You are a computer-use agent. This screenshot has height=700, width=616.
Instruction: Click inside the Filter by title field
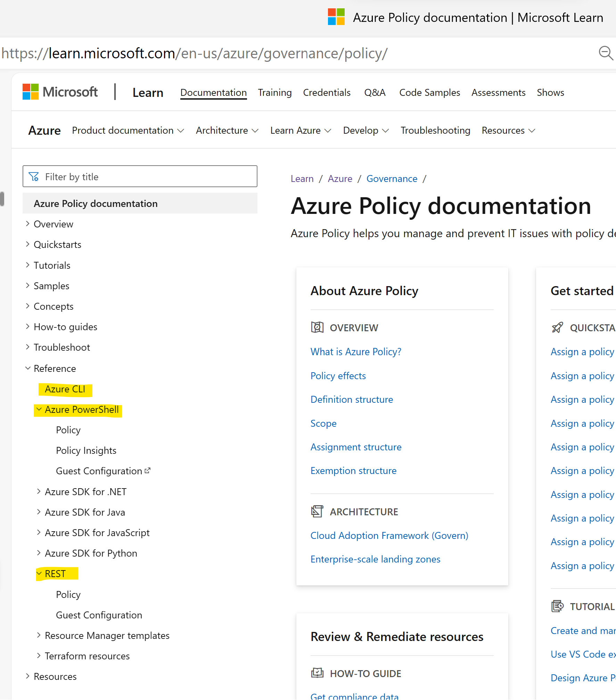coord(139,176)
